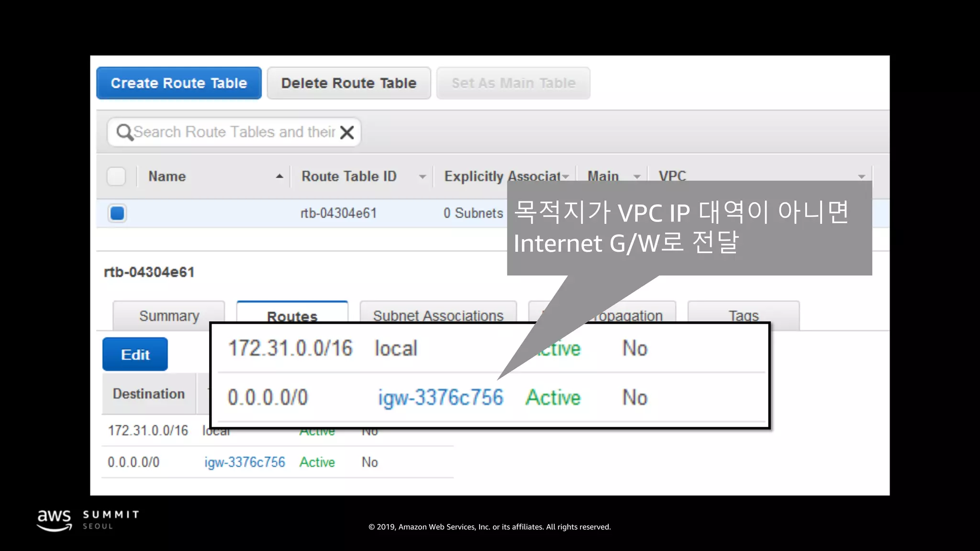
Task: Sort by Name column ascending arrow
Action: pyautogui.click(x=279, y=176)
